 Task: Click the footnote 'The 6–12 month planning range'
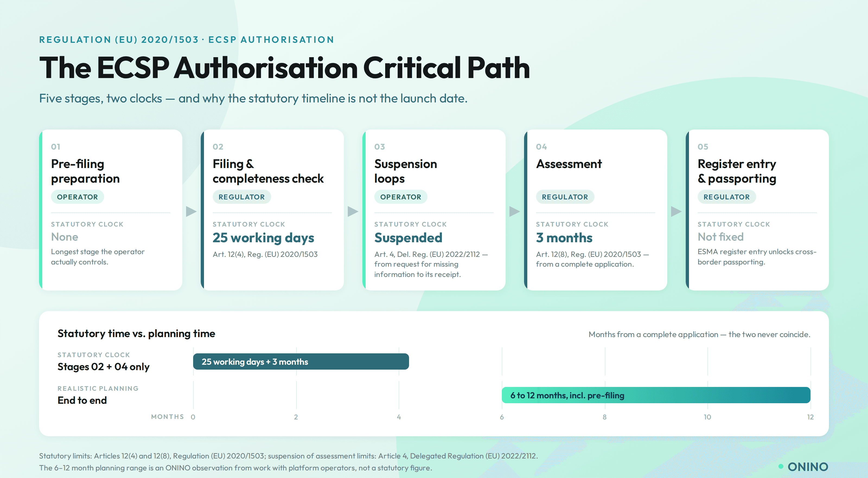(235, 468)
